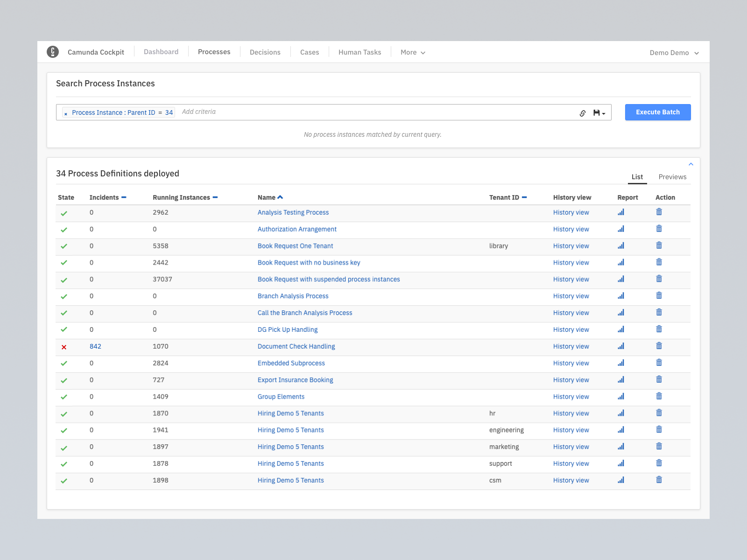Click the red incident state icon on Document Check Handling
Viewport: 747px width, 560px height.
pos(64,347)
